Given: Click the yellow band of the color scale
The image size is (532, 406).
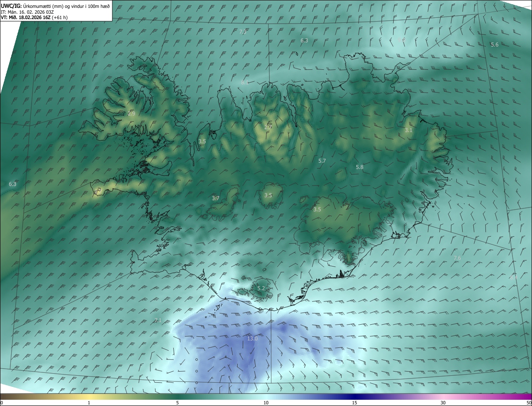Looking at the screenshot, I should (89, 396).
